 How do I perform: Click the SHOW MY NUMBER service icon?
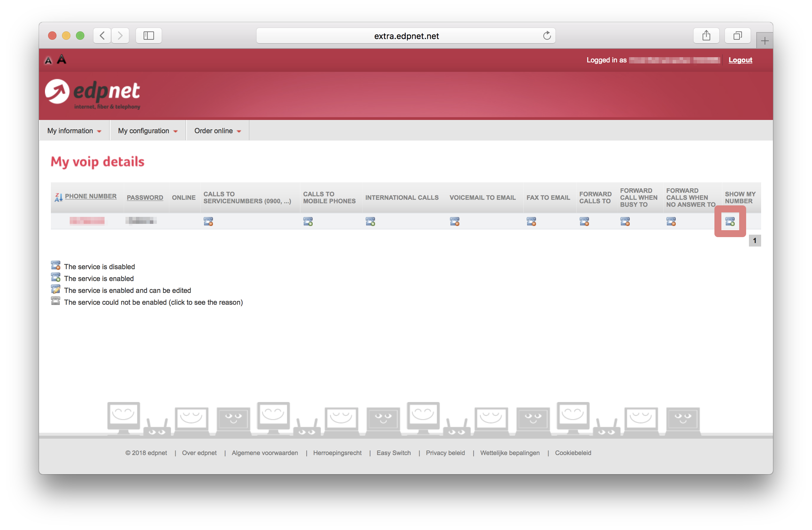point(730,221)
